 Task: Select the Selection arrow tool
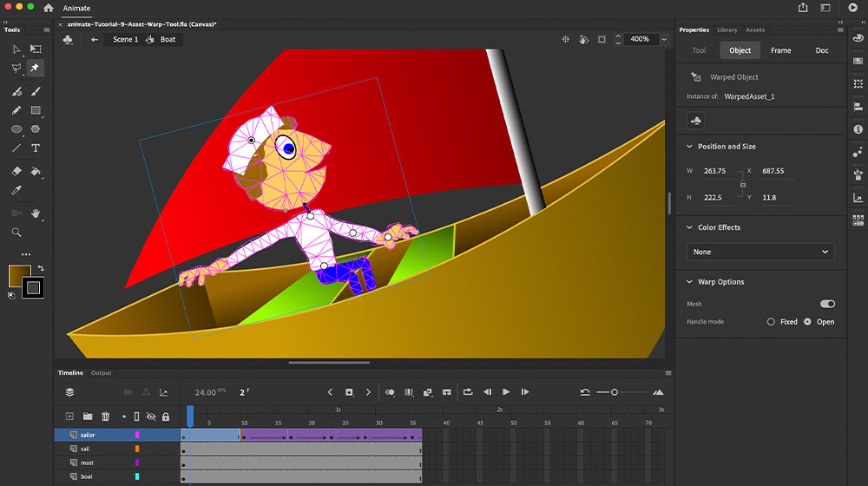(x=16, y=49)
